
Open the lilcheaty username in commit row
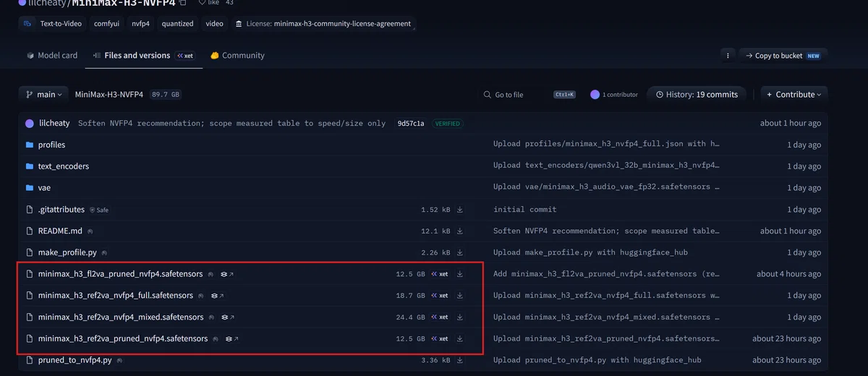54,124
